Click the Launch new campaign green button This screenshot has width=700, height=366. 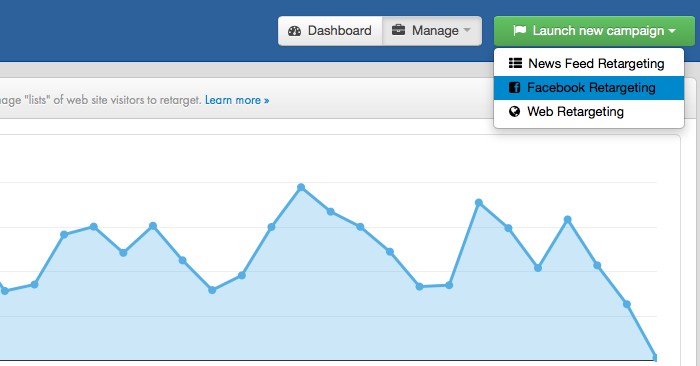pyautogui.click(x=594, y=31)
